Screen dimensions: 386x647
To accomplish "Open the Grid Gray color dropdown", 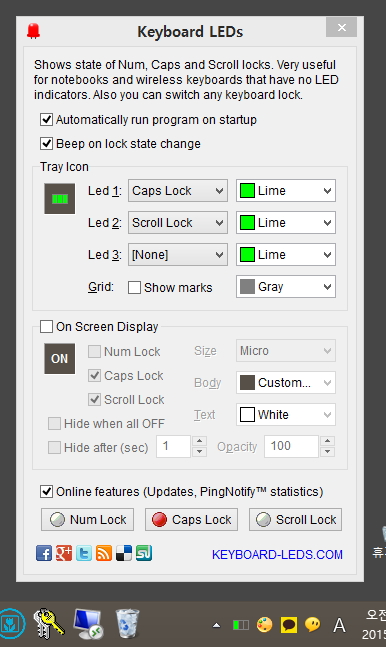I will [286, 287].
